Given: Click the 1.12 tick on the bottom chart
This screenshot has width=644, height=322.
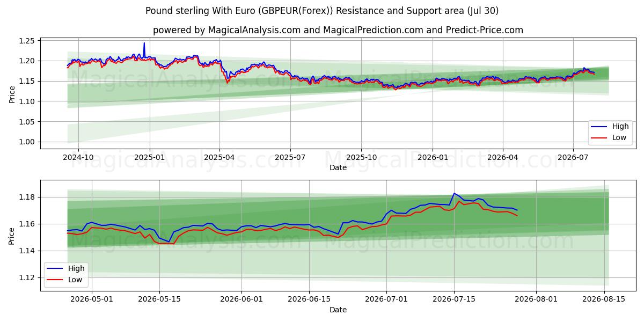Looking at the screenshot, I should (x=27, y=277).
